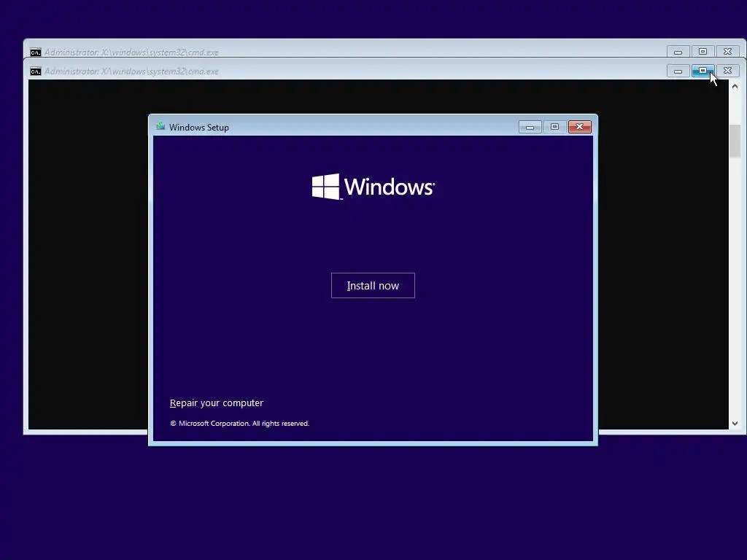Minimize the front cmd.exe window
The height and width of the screenshot is (560, 747).
[x=678, y=71]
